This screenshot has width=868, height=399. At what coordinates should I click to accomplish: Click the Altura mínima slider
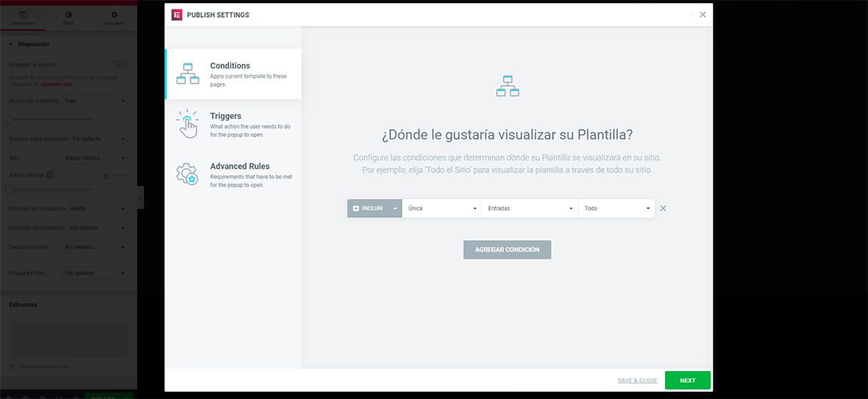point(50,189)
